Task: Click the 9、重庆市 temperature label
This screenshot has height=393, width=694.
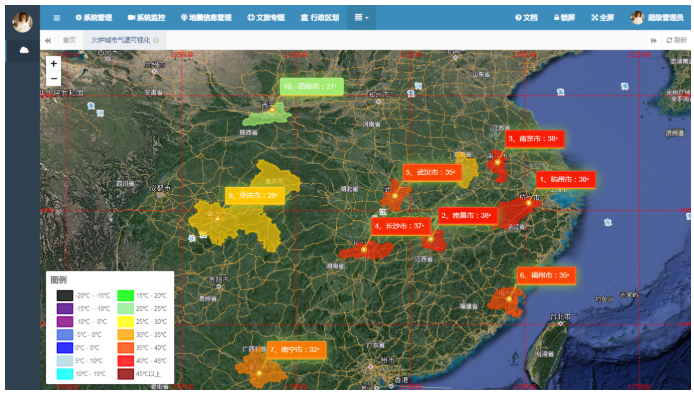Action: click(254, 195)
